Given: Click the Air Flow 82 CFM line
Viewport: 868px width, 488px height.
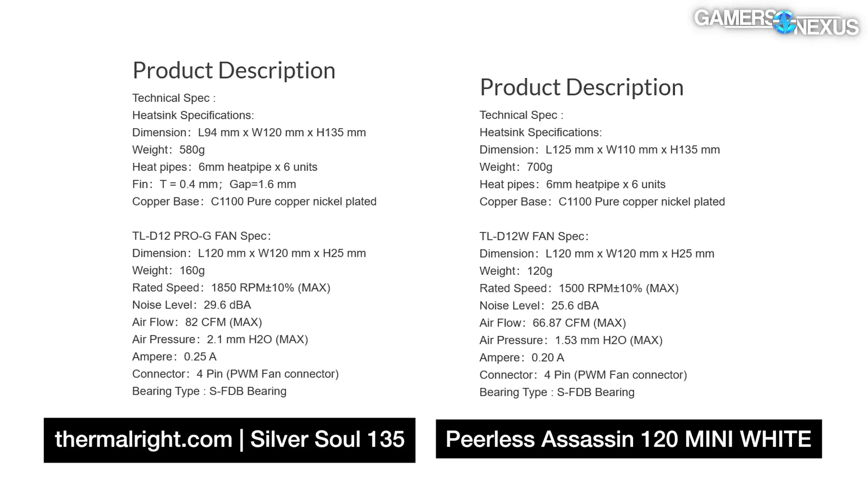Looking at the screenshot, I should (197, 322).
